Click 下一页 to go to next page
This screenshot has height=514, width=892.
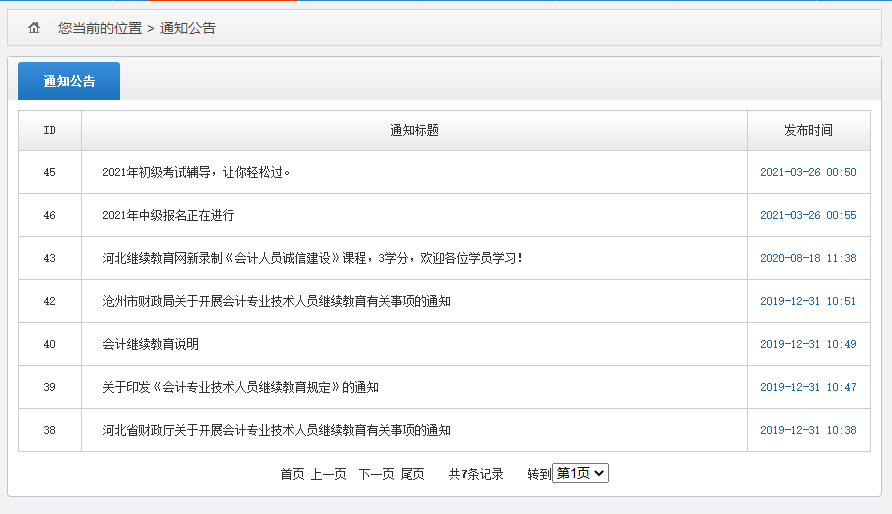point(376,474)
